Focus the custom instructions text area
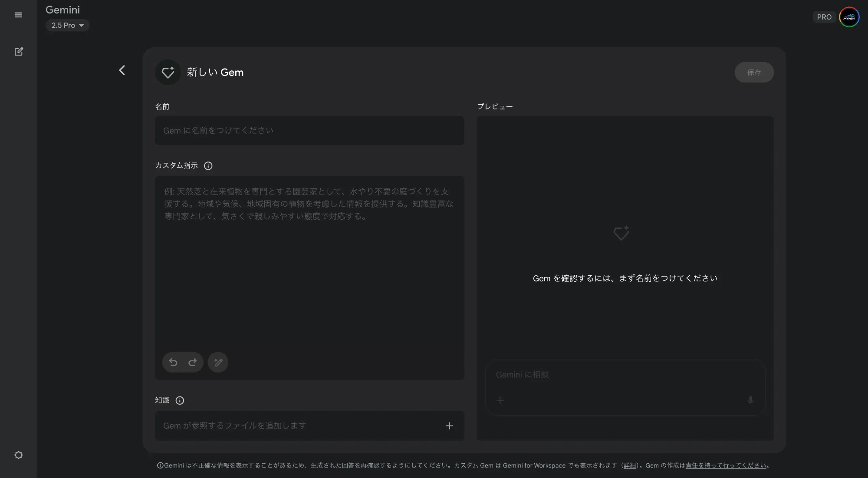The image size is (868, 478). coord(309,278)
